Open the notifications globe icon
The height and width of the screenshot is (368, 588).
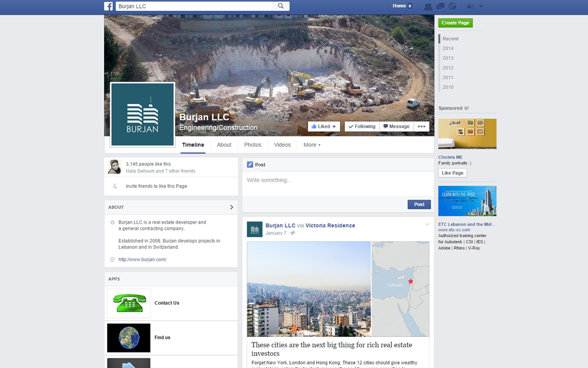452,7
